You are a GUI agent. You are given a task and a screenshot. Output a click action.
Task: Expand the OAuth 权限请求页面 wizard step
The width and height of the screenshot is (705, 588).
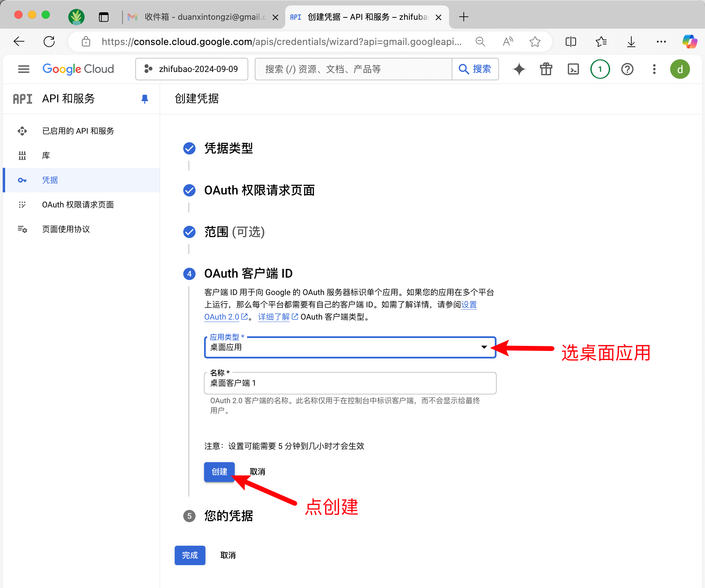(259, 190)
